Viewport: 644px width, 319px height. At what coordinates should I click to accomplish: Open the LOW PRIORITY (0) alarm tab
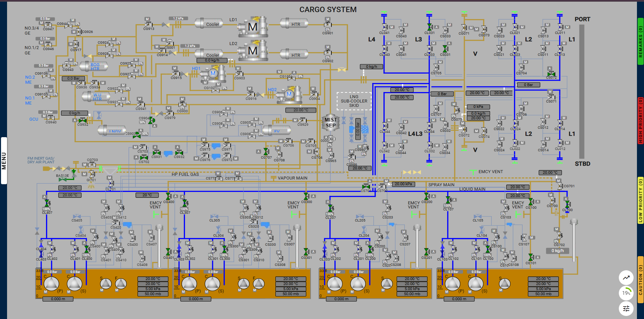(x=640, y=200)
